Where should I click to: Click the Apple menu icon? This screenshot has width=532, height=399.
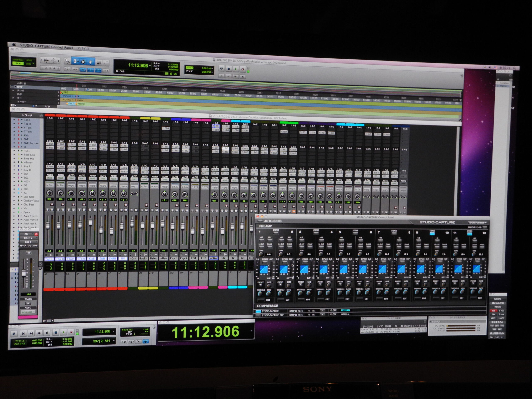coord(14,44)
